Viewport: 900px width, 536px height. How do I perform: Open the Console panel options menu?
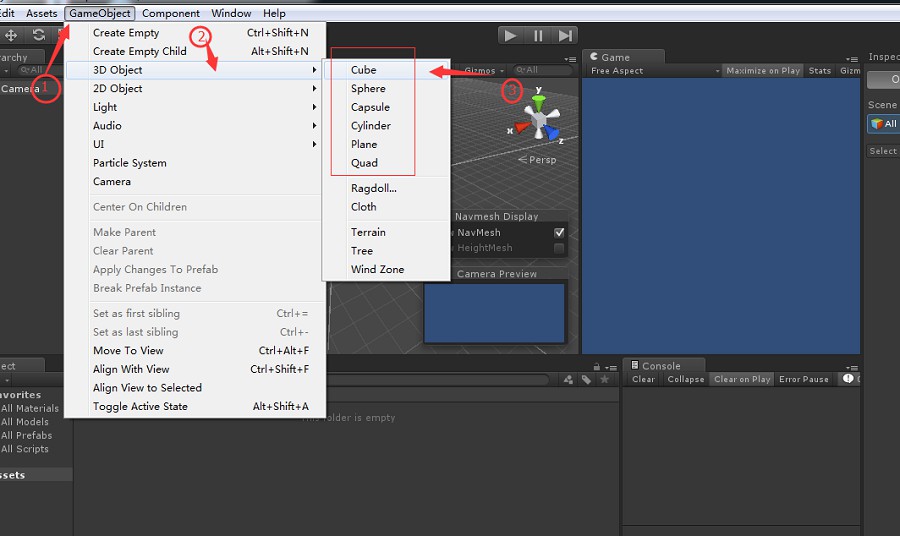pos(852,367)
